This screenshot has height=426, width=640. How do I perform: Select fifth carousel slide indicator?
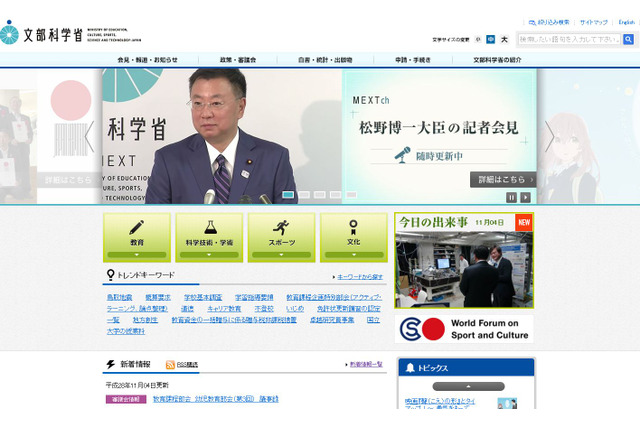click(x=351, y=195)
